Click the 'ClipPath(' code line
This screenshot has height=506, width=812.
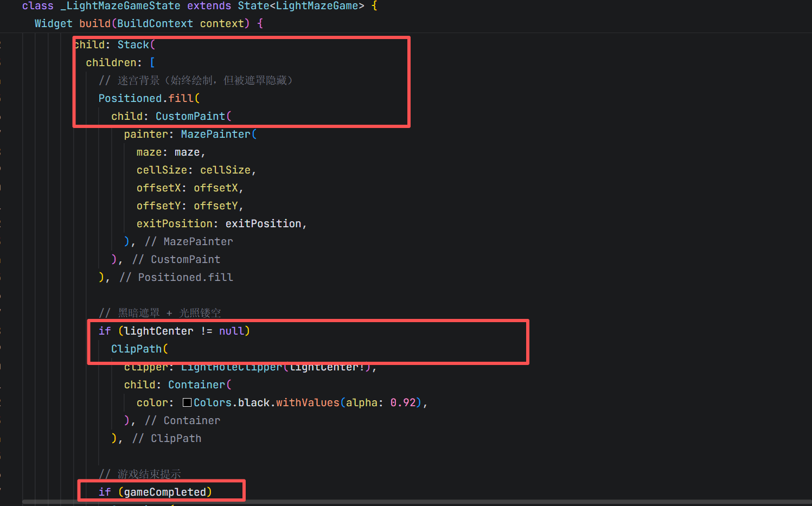[140, 349]
